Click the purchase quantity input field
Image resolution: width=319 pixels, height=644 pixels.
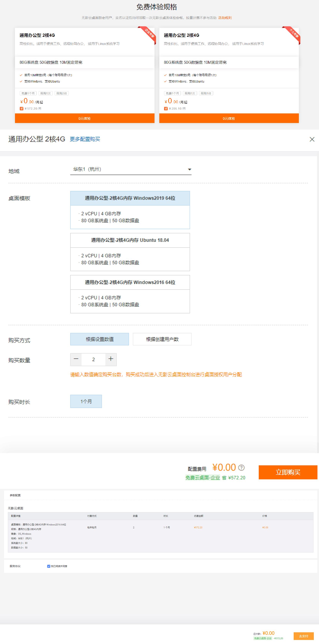coord(93,359)
